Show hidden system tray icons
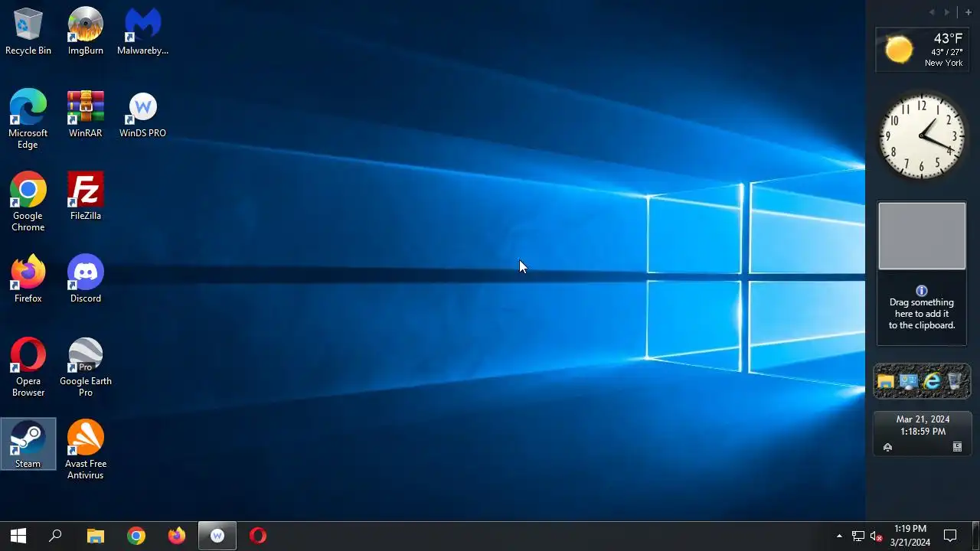This screenshot has width=980, height=551. pyautogui.click(x=839, y=536)
